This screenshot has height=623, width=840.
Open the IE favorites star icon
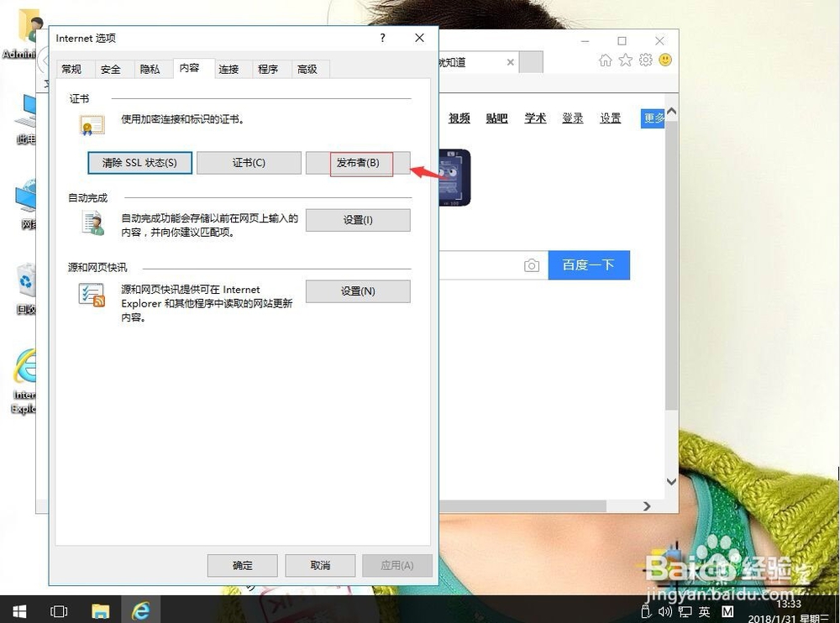(626, 60)
